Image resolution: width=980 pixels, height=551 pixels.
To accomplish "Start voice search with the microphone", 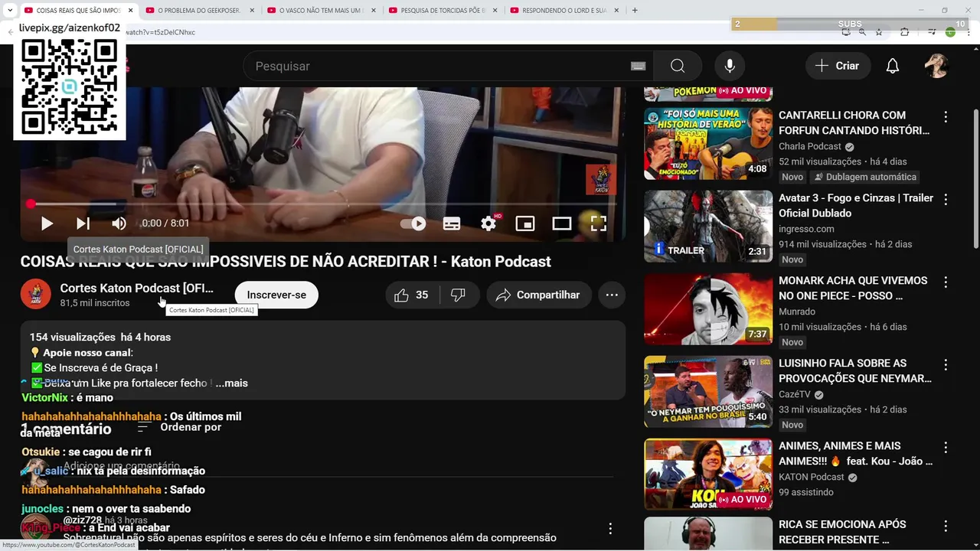I will [x=730, y=66].
